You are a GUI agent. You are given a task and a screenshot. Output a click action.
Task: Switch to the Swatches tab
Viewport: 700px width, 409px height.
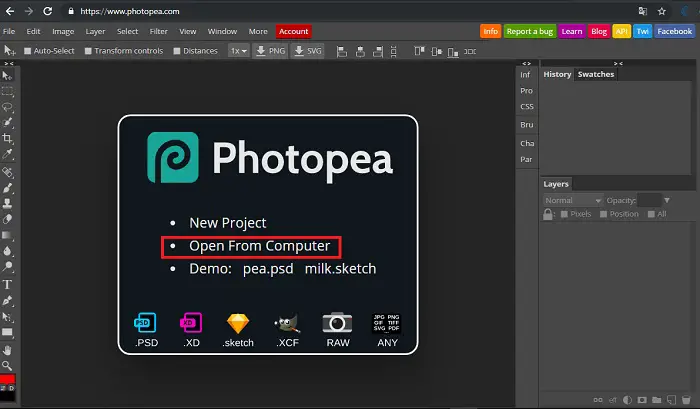(596, 75)
